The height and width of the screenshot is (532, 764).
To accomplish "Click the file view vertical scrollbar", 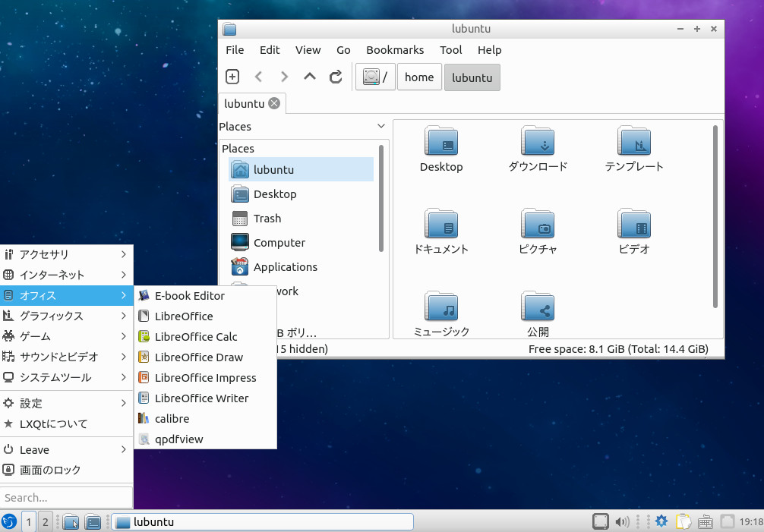I will [715, 216].
